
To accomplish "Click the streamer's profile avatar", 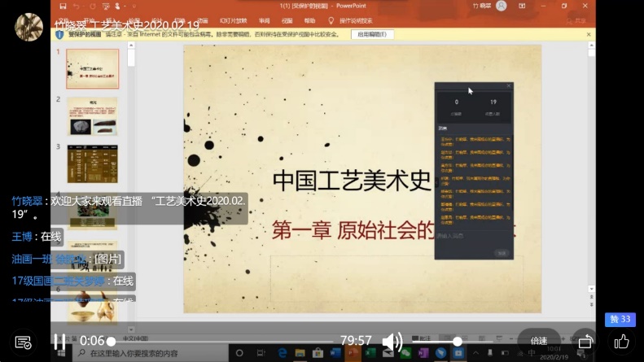I will click(28, 27).
